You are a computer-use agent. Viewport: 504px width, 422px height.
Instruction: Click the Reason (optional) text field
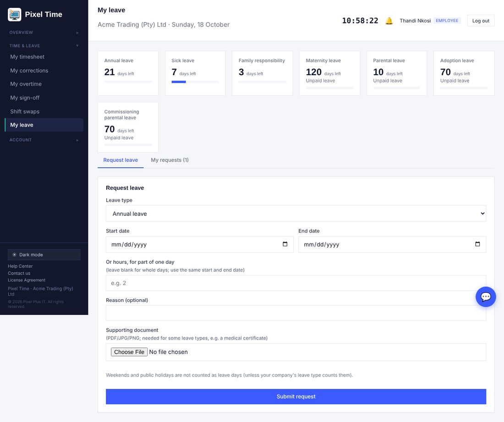(296, 313)
